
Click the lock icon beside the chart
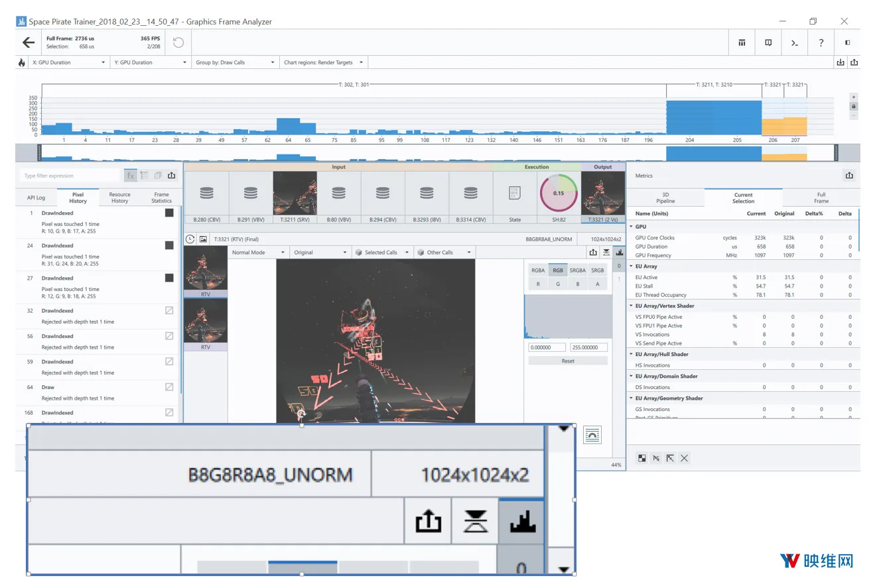pos(853,106)
